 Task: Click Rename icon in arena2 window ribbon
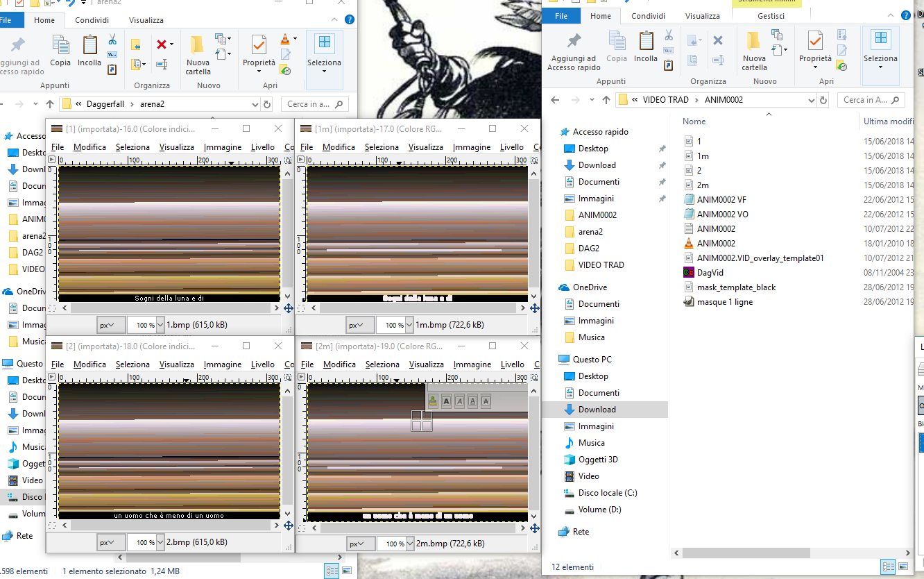162,64
